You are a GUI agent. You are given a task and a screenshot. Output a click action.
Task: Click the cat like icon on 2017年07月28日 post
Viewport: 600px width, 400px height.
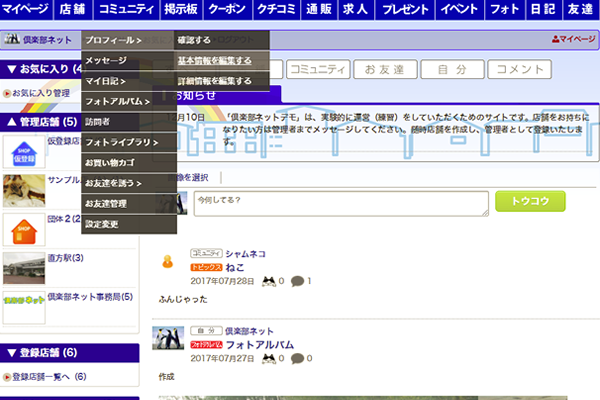coord(269,281)
